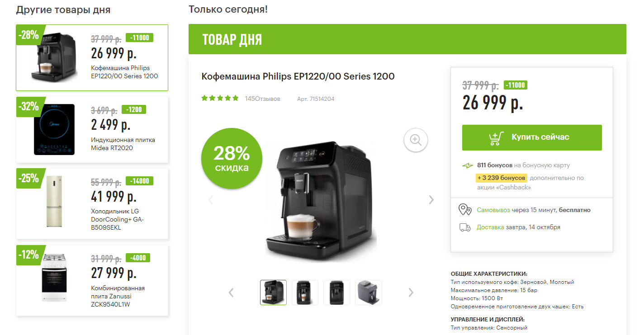The height and width of the screenshot is (335, 644).
Task: Click the pickup location pin icon
Action: pos(465,210)
